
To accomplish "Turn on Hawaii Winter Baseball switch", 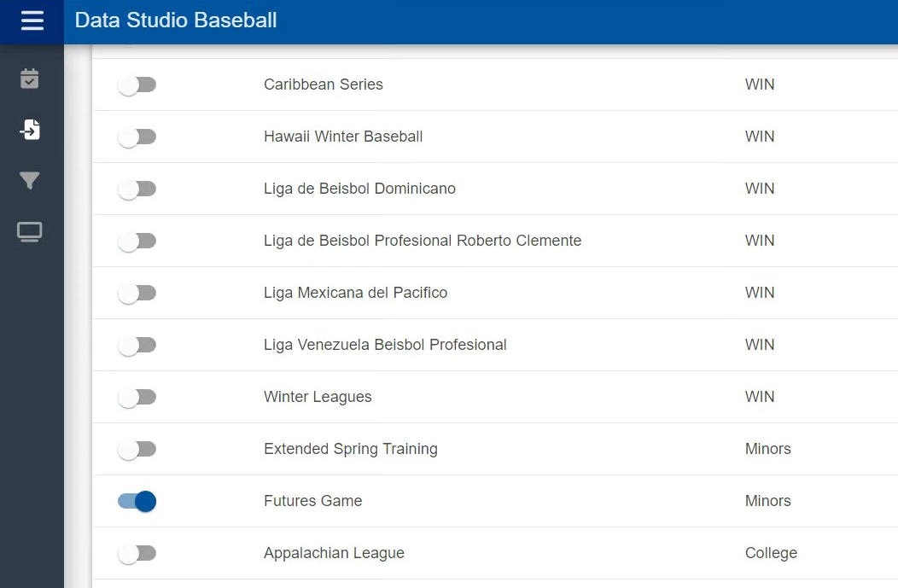I will 137,137.
